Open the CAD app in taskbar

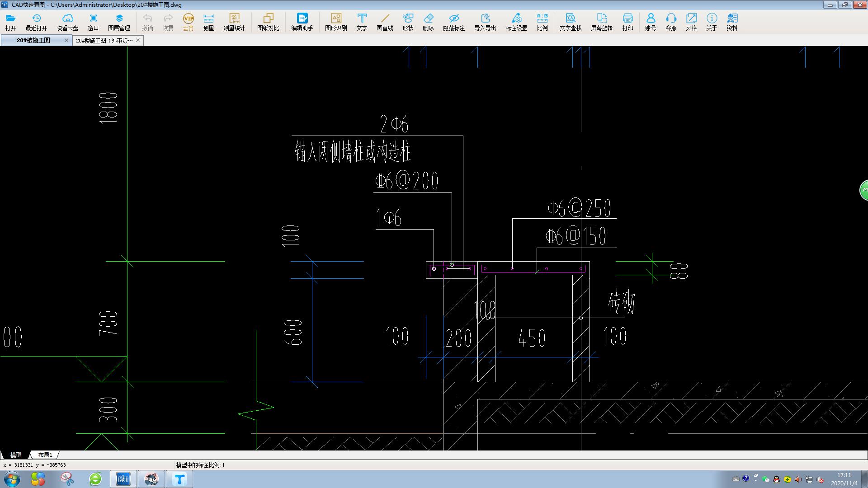click(x=123, y=479)
